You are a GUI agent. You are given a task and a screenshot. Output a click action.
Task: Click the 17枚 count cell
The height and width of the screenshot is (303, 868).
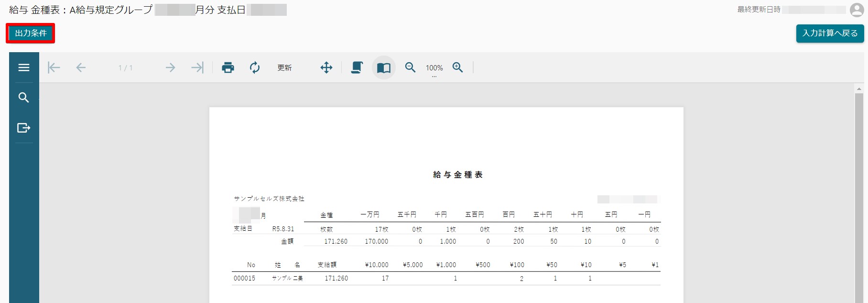coord(381,229)
